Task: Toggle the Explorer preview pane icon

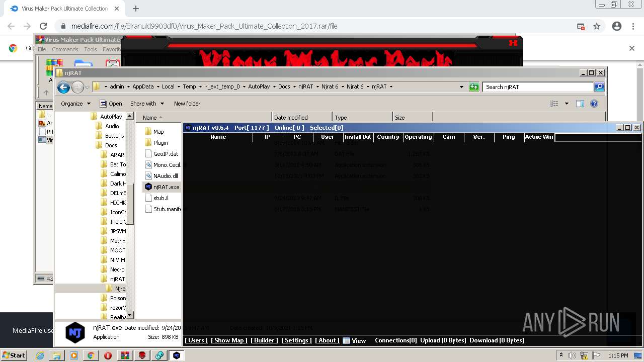Action: coord(580,104)
